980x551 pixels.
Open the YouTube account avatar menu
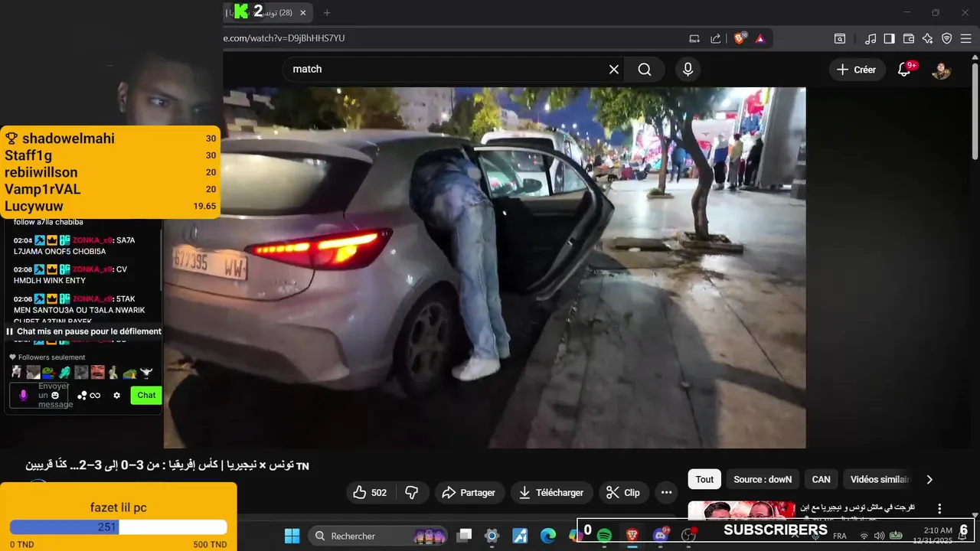tap(941, 70)
